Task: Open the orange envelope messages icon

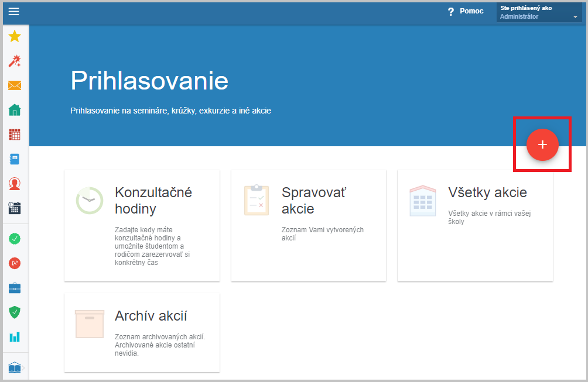Action: (15, 85)
